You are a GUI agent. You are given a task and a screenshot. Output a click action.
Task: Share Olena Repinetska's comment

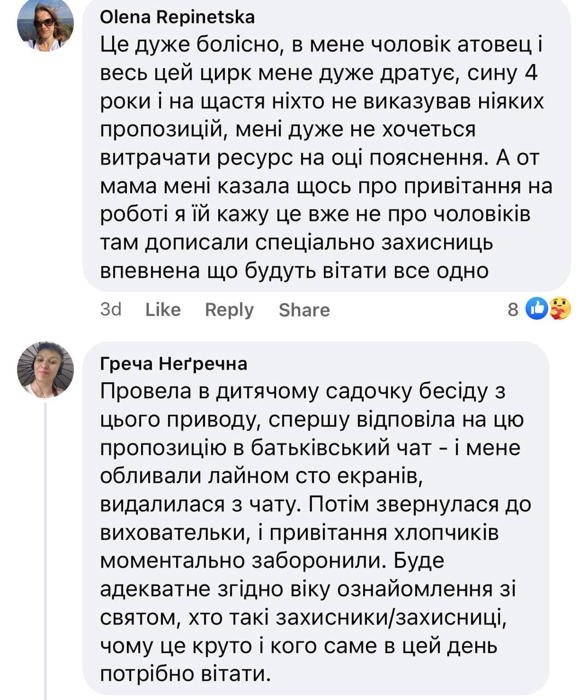pyautogui.click(x=304, y=310)
